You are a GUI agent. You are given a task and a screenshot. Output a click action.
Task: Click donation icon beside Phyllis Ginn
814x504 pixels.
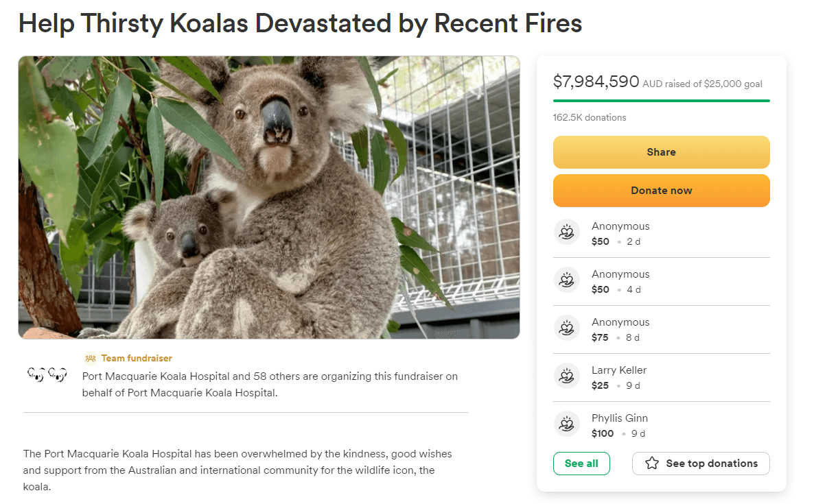pos(567,424)
